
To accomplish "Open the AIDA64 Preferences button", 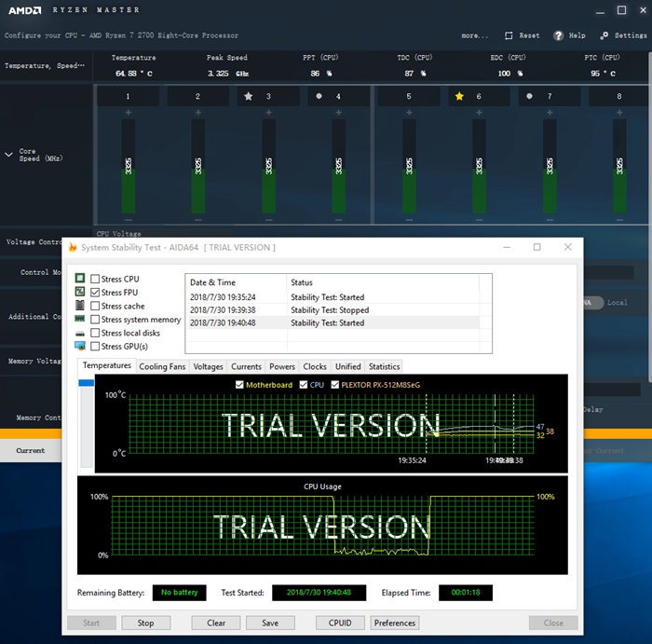I will click(395, 623).
